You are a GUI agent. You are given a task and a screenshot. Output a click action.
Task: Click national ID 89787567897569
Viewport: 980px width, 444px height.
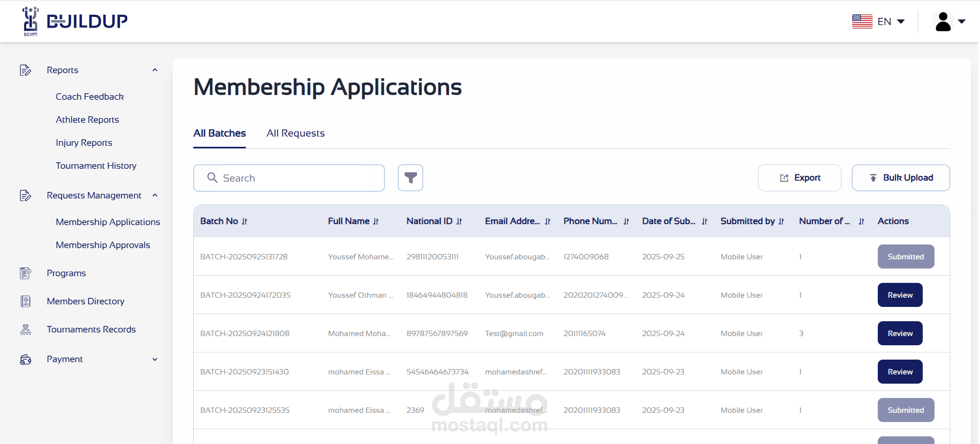437,334
